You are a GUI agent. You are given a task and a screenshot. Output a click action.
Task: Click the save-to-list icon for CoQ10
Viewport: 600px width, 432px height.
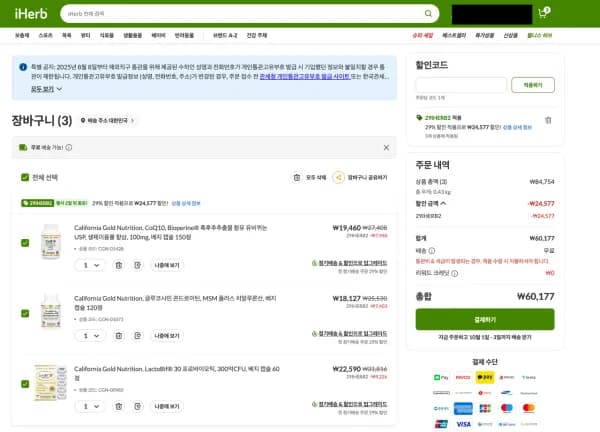click(x=137, y=265)
